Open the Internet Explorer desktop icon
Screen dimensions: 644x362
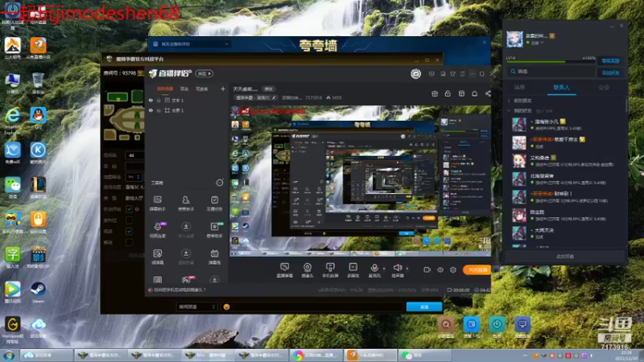coord(13,116)
